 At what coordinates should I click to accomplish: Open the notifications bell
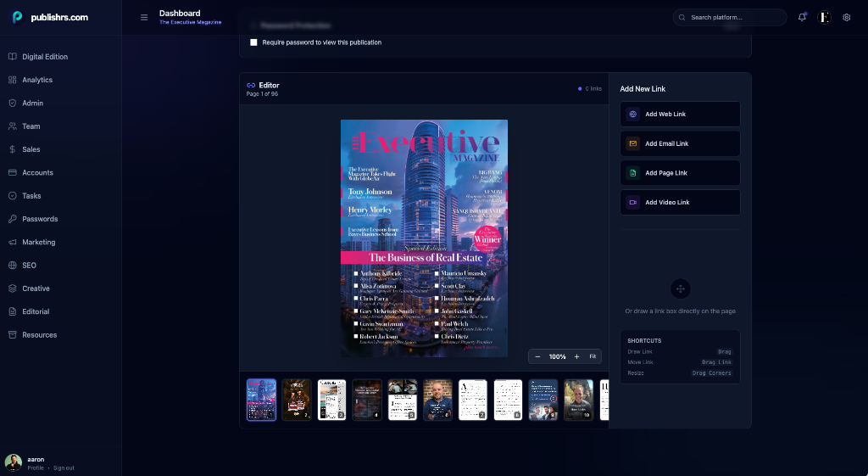click(x=802, y=17)
